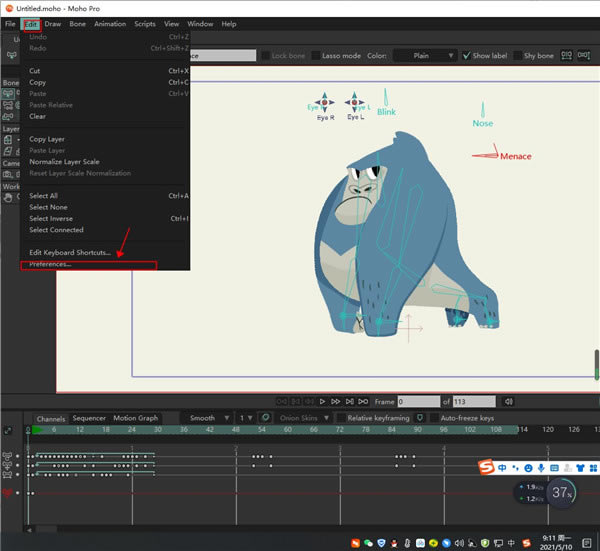Uncheck the Show label checkbox
This screenshot has width=600, height=551.
pyautogui.click(x=467, y=56)
